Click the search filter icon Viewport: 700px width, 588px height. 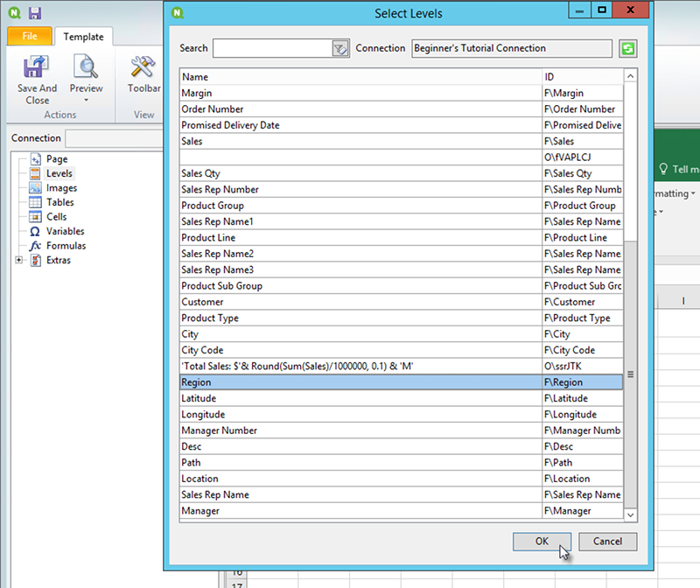[340, 49]
